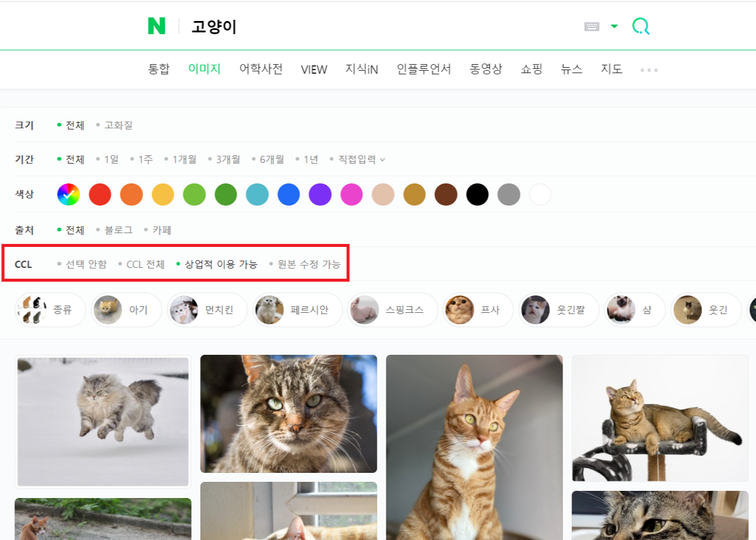
Task: Pick the mustard brown color swatch
Action: 415,195
